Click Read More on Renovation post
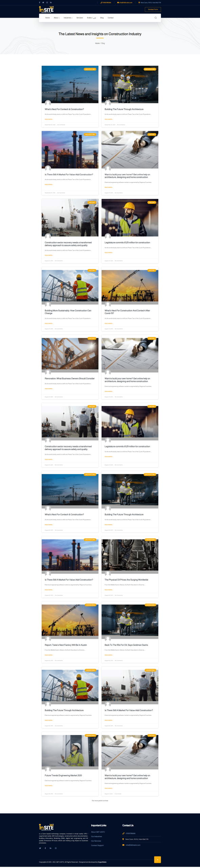 click(x=49, y=389)
